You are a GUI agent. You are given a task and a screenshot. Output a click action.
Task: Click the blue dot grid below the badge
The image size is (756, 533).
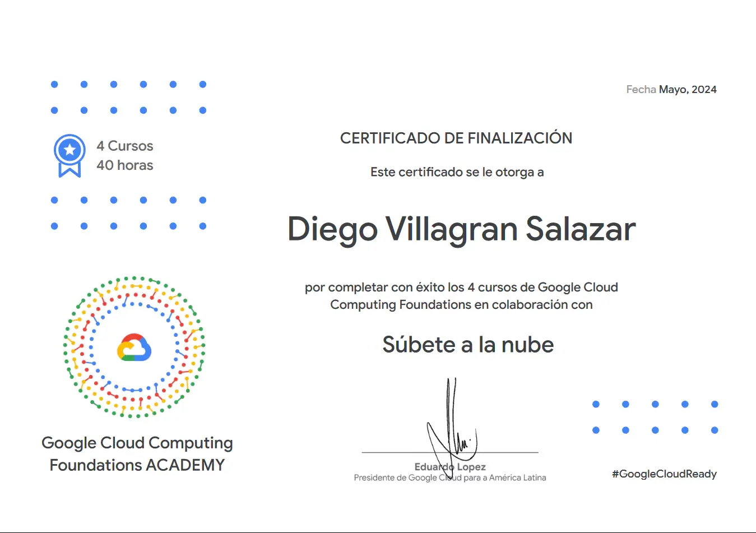(x=128, y=213)
